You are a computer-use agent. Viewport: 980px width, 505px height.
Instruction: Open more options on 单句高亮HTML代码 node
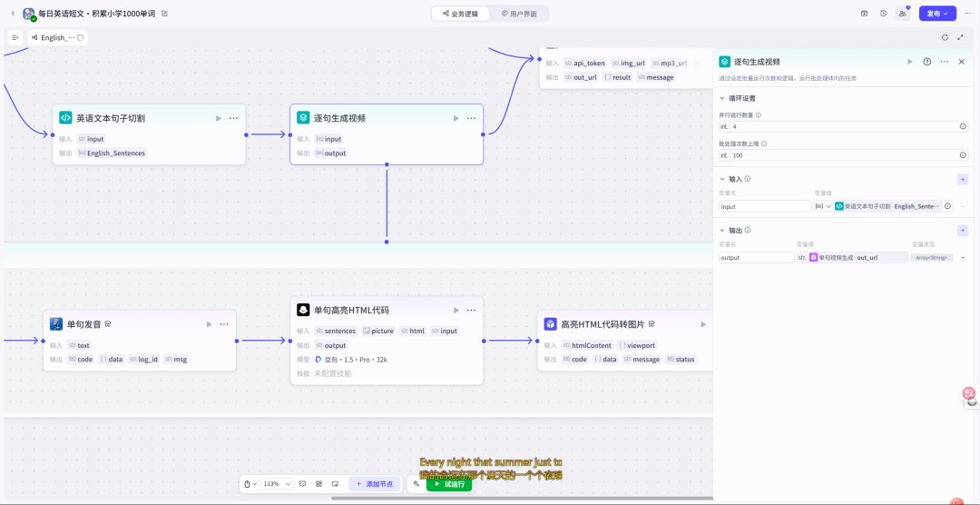point(471,310)
